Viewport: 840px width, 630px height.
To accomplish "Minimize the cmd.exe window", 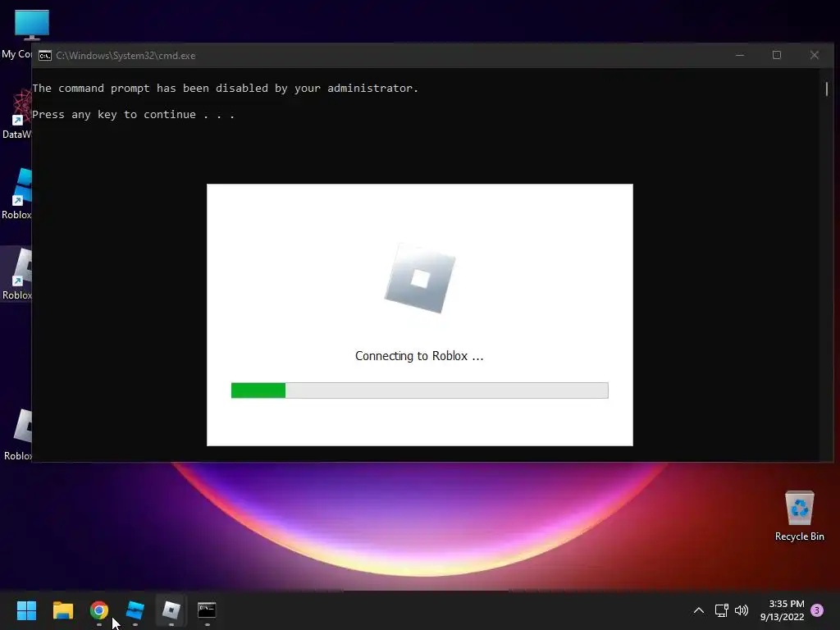I will [x=740, y=55].
